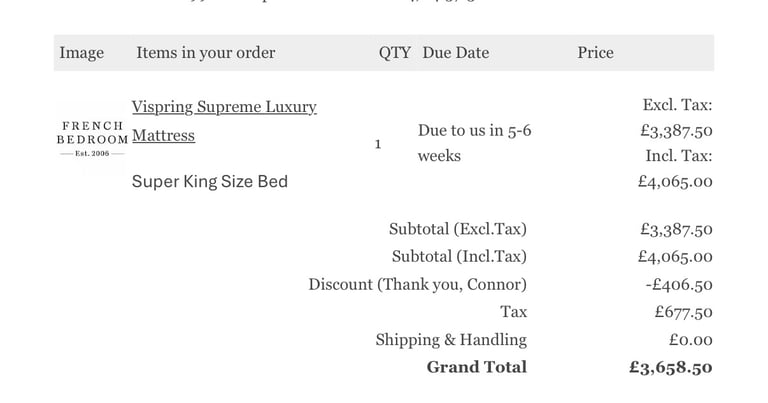Click the Excl. Tax item price £3,387.50
768x403 pixels.
point(676,130)
